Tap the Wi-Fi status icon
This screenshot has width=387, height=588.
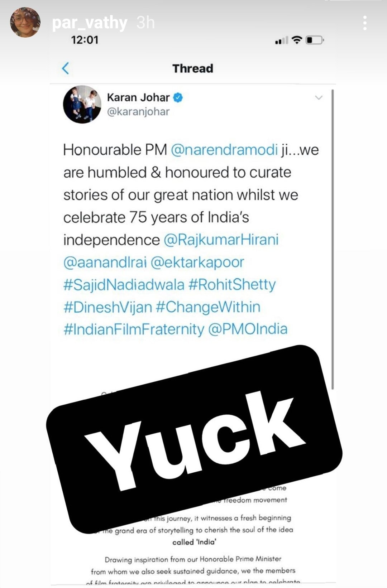(x=296, y=40)
